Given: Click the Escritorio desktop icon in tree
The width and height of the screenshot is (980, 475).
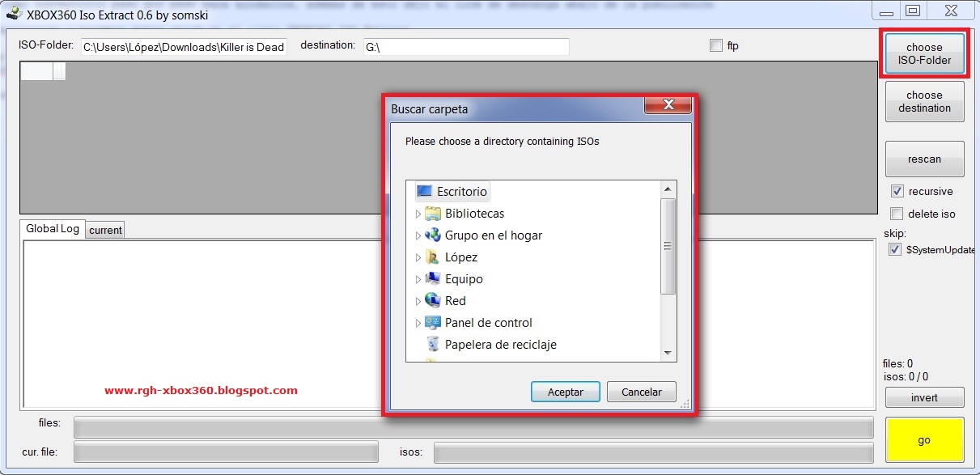Looking at the screenshot, I should click(x=425, y=192).
